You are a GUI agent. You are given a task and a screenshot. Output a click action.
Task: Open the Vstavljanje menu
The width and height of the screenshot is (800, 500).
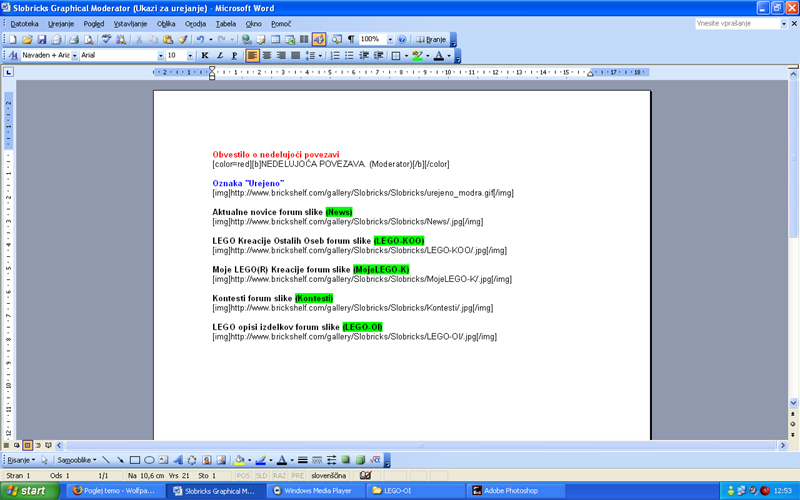coord(130,23)
